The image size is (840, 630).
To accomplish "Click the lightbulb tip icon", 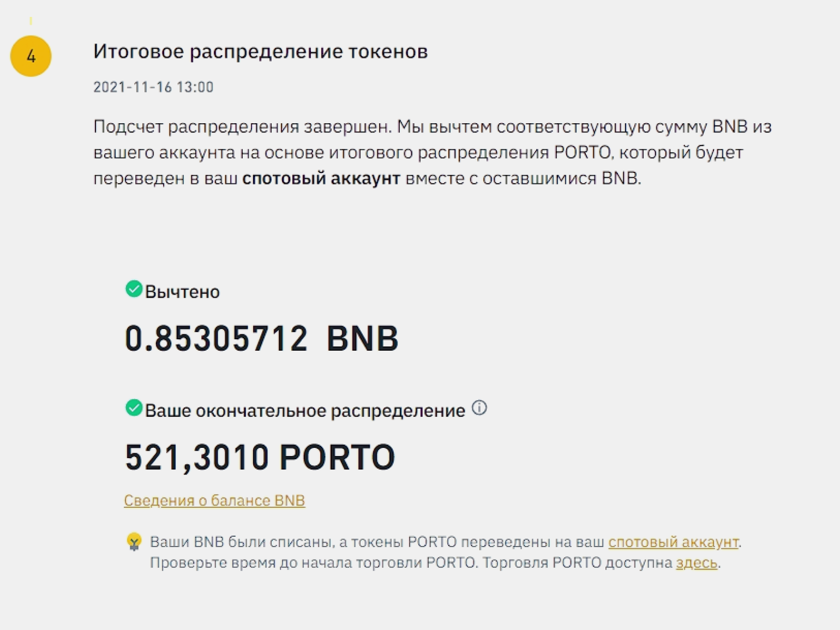I will tap(134, 542).
